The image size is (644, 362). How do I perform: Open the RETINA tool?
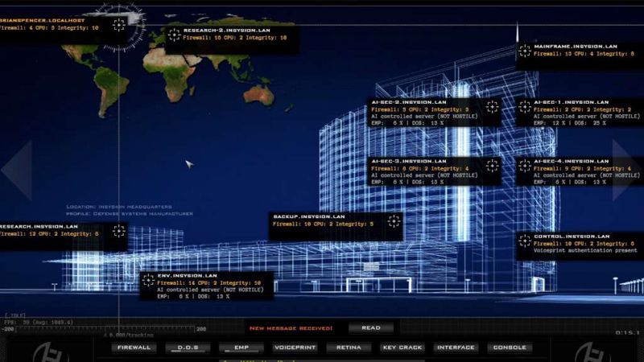(x=349, y=348)
